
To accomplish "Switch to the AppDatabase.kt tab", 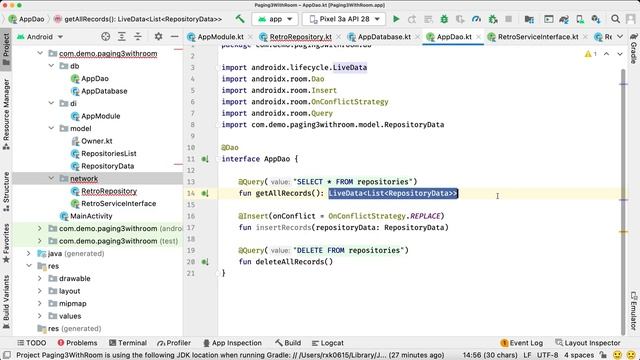I will tap(384, 37).
